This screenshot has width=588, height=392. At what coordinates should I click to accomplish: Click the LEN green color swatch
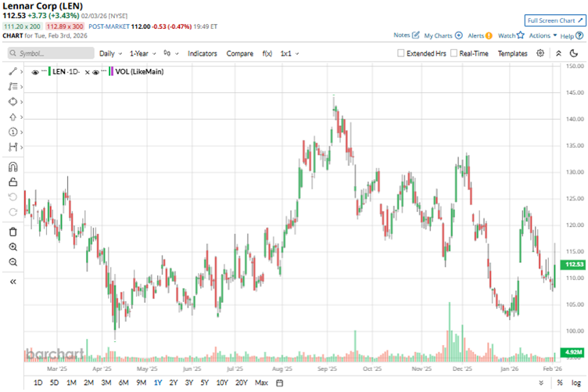coord(49,71)
